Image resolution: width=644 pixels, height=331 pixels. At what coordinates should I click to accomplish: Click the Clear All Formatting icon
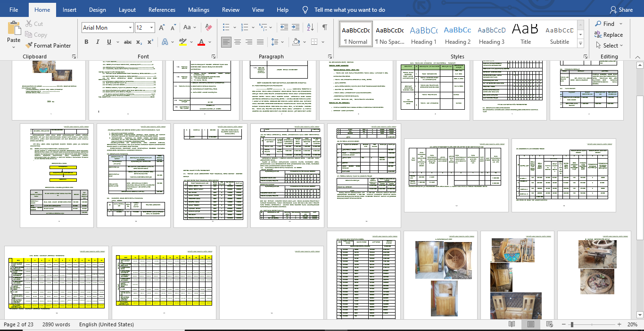click(209, 28)
